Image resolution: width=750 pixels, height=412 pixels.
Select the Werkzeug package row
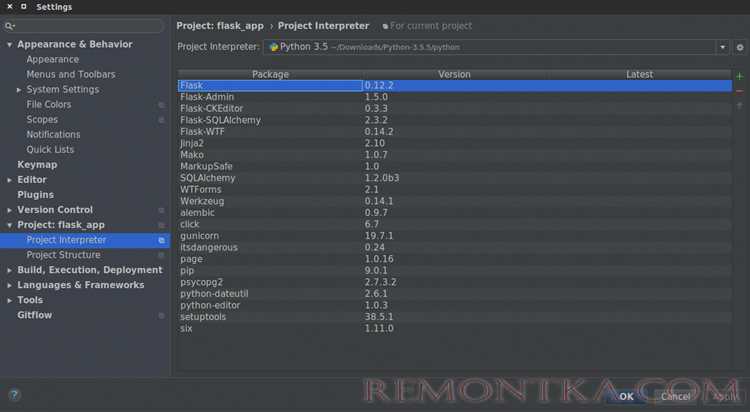point(455,201)
